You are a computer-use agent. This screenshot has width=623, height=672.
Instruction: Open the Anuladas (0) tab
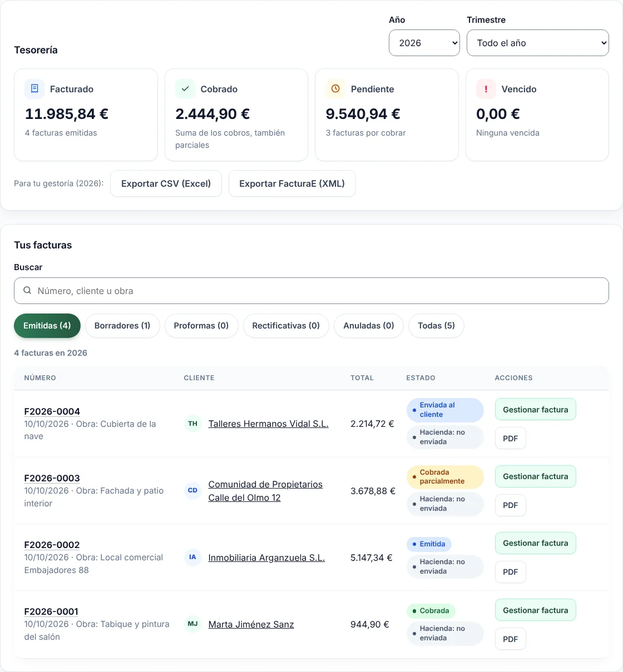coord(369,326)
